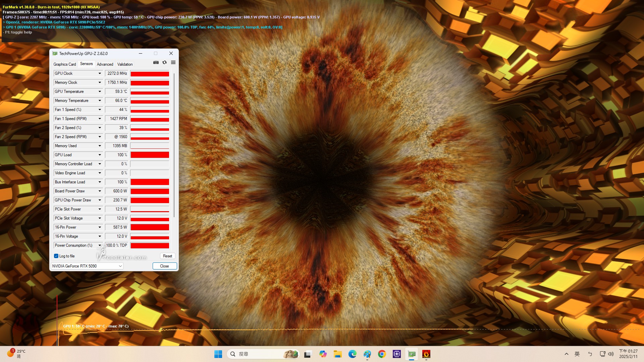Click the 66.0 °C Memory Temperature value
Screen dimensions: 644x362
pyautogui.click(x=117, y=101)
